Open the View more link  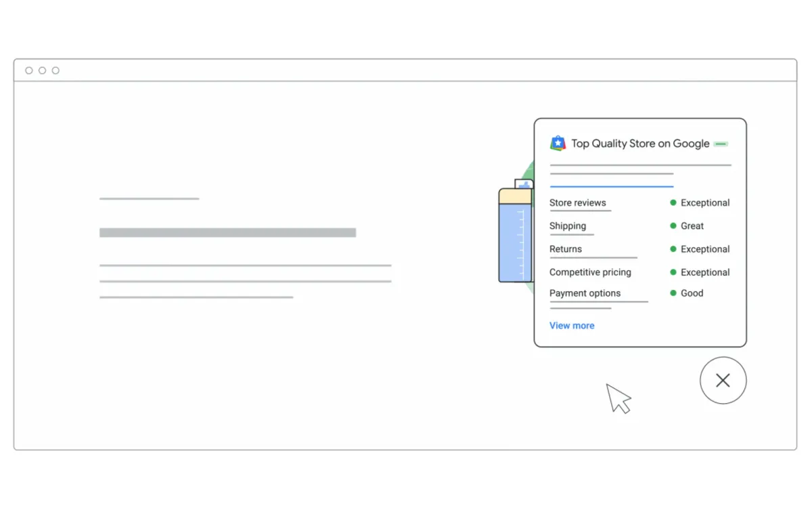(x=572, y=325)
